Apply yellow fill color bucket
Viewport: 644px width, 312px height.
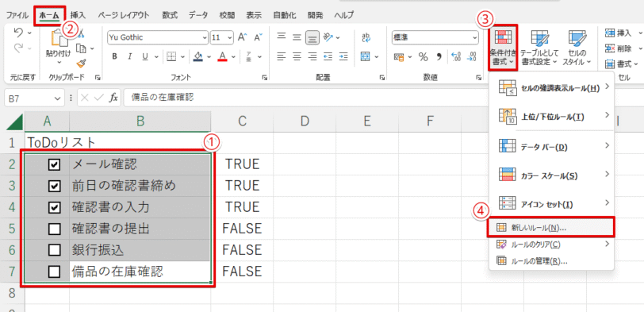199,56
